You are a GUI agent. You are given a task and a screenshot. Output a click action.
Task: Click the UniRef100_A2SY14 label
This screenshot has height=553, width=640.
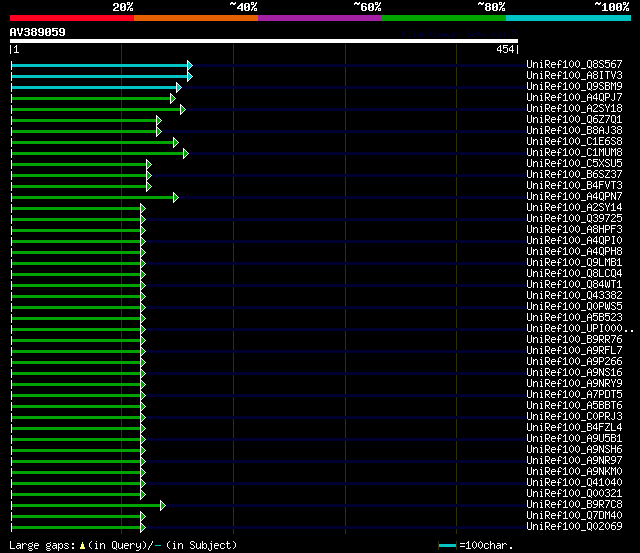pyautogui.click(x=574, y=208)
